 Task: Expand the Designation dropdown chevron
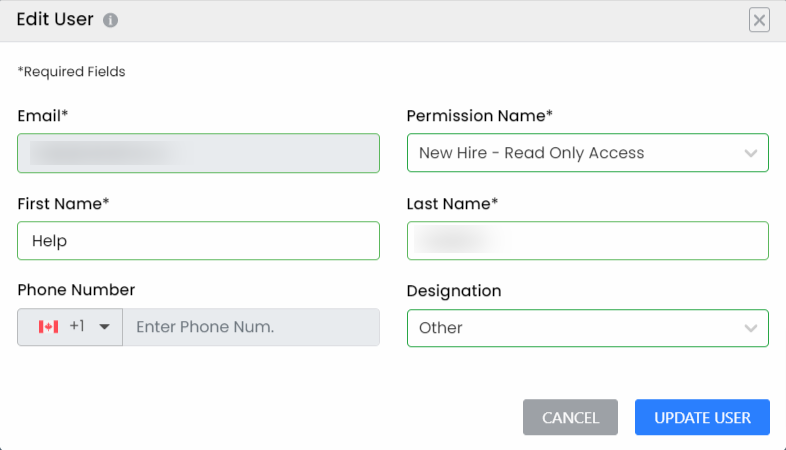pyautogui.click(x=750, y=328)
